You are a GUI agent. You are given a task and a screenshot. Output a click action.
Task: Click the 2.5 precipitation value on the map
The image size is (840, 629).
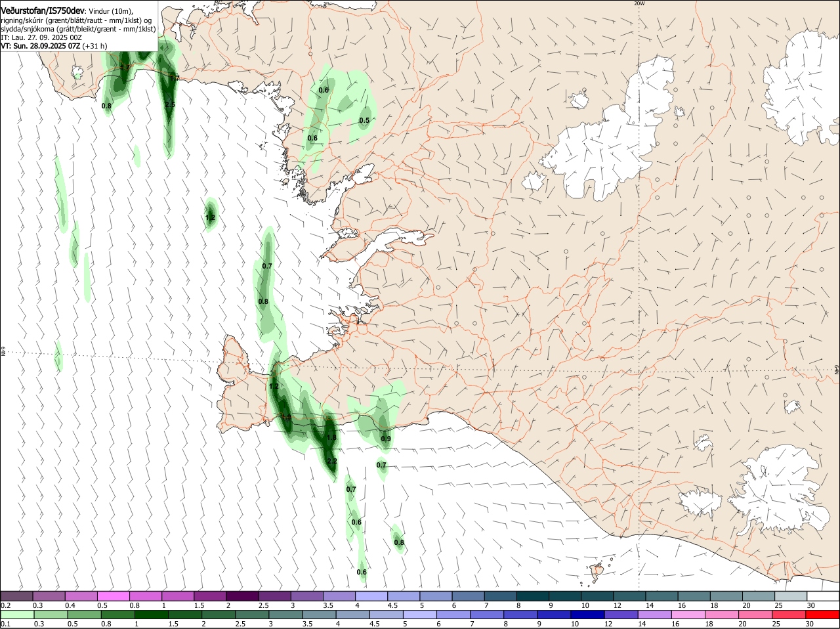click(x=170, y=104)
